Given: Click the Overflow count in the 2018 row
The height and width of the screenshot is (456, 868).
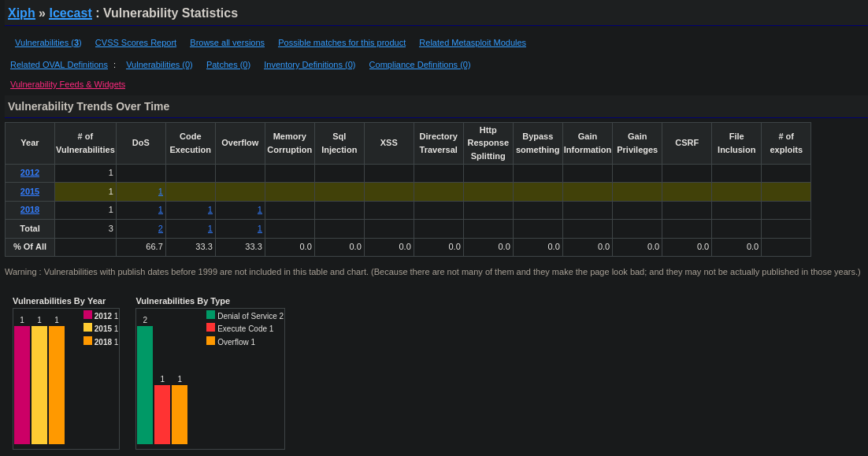Looking at the screenshot, I should [x=260, y=209].
